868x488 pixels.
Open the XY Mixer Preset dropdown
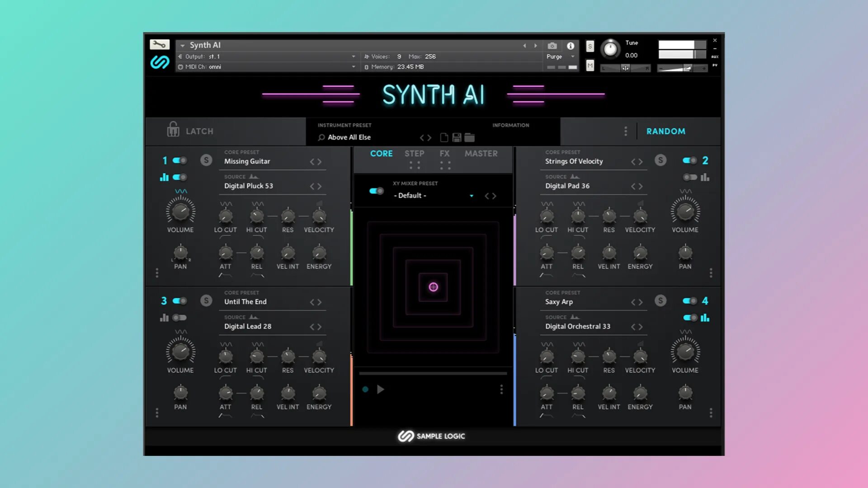click(471, 196)
